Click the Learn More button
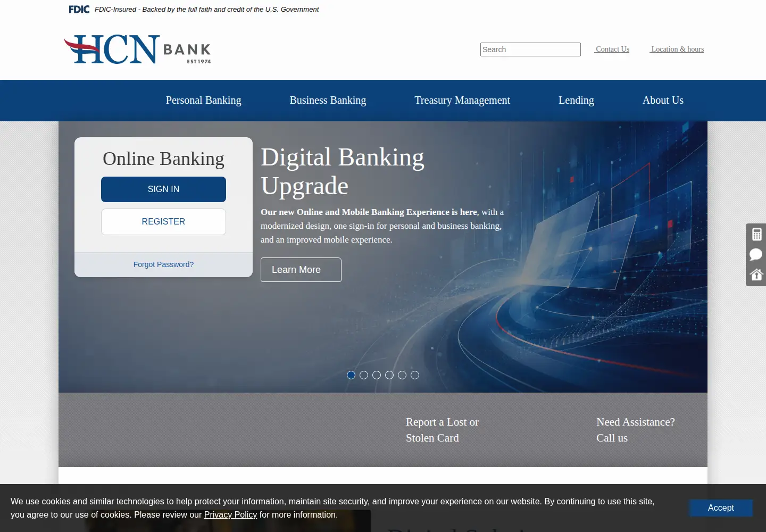The height and width of the screenshot is (532, 766). 301,270
